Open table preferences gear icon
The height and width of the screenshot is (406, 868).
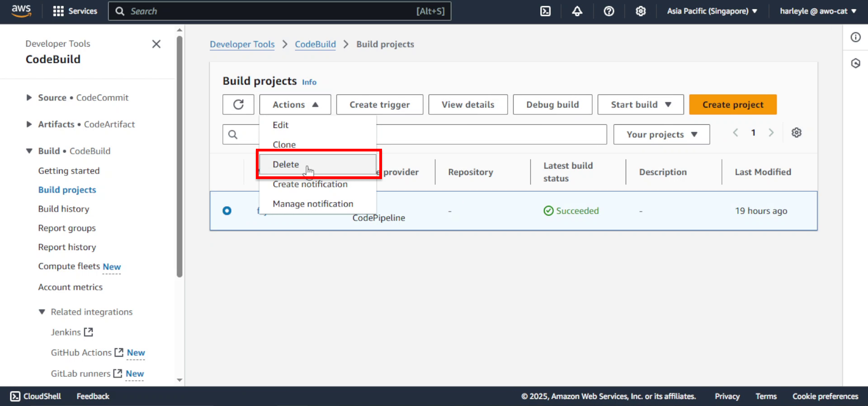(x=797, y=132)
